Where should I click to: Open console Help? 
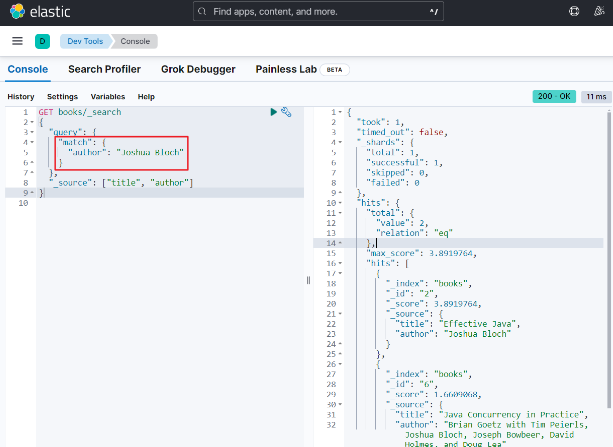(146, 97)
